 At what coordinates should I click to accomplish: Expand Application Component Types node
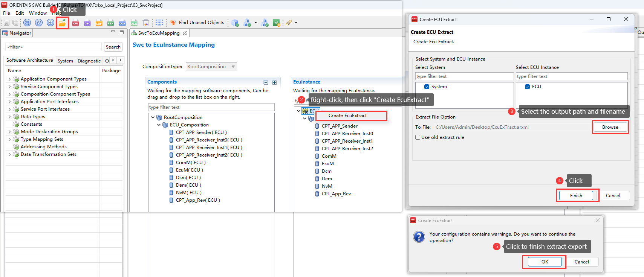pos(9,79)
